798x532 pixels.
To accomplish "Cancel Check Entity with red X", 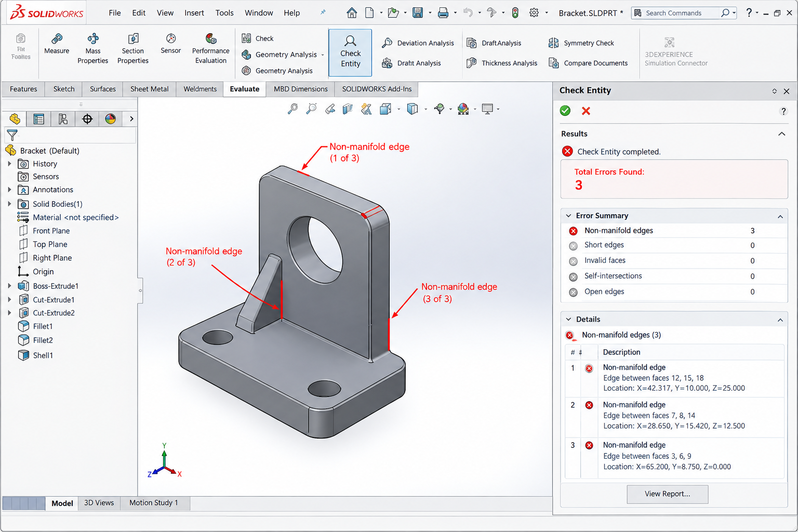I will coord(586,111).
